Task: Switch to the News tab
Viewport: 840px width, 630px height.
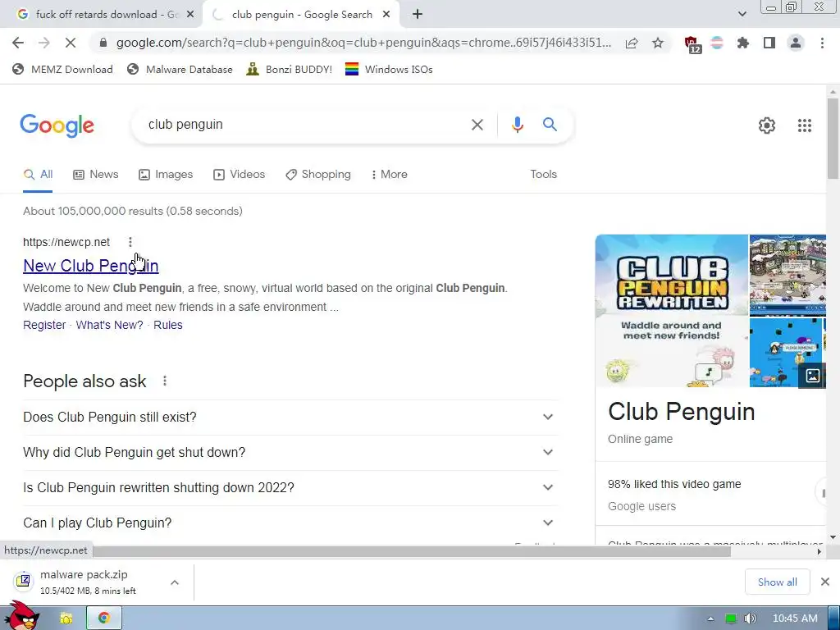Action: 96,174
